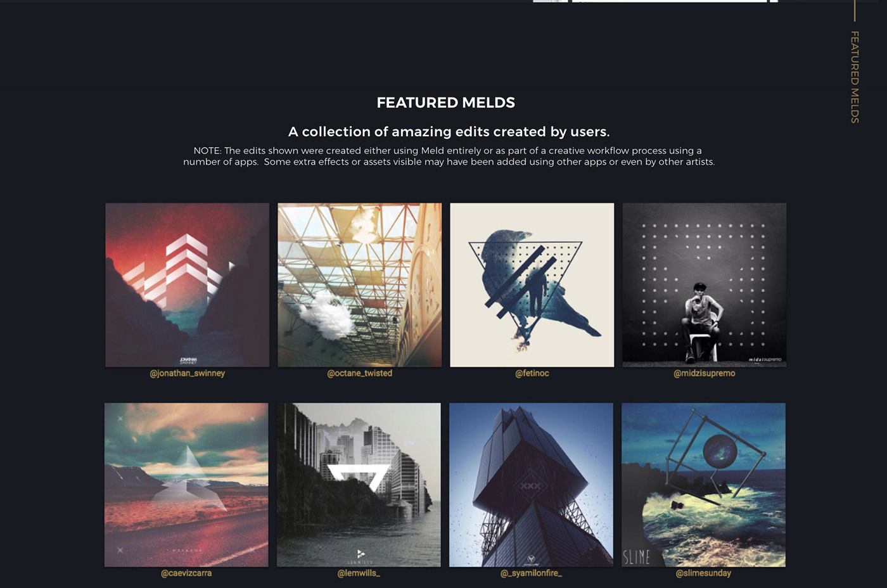Open the @fetinoc raven triangle artwork
The image size is (887, 588).
pos(532,285)
